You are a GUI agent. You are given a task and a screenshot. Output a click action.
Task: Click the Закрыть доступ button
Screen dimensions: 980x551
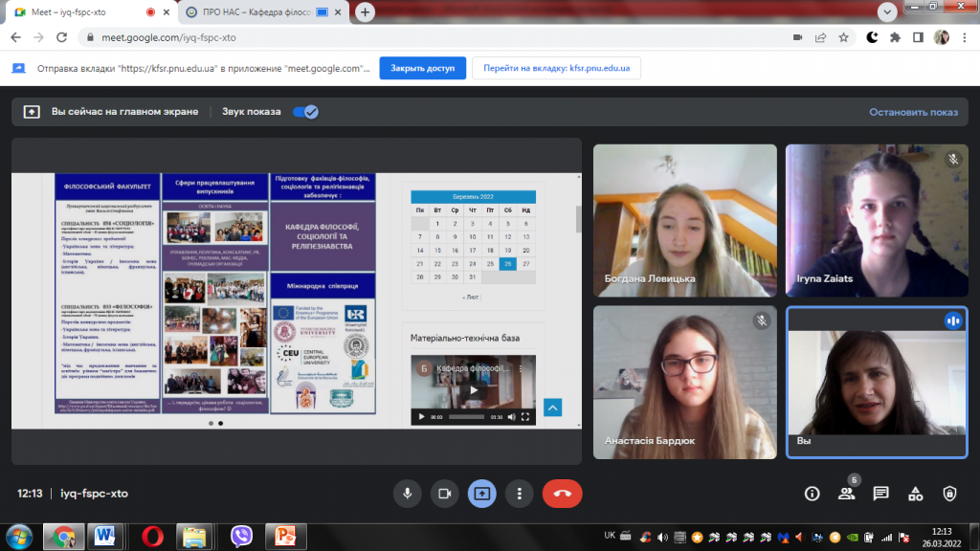[x=422, y=68]
